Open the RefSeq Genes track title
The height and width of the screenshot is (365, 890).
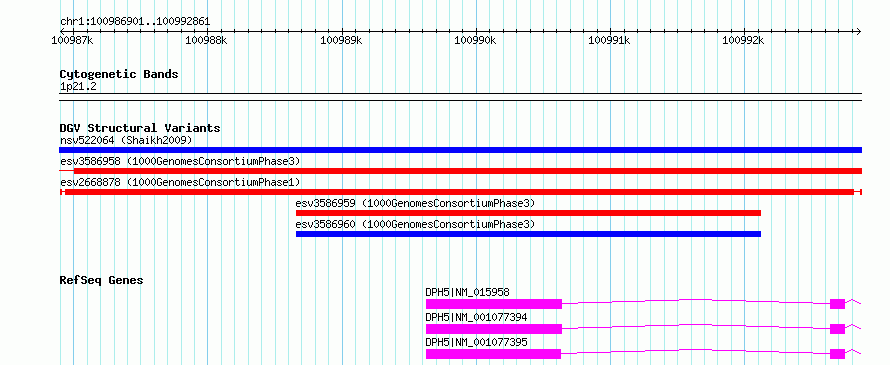click(x=102, y=280)
